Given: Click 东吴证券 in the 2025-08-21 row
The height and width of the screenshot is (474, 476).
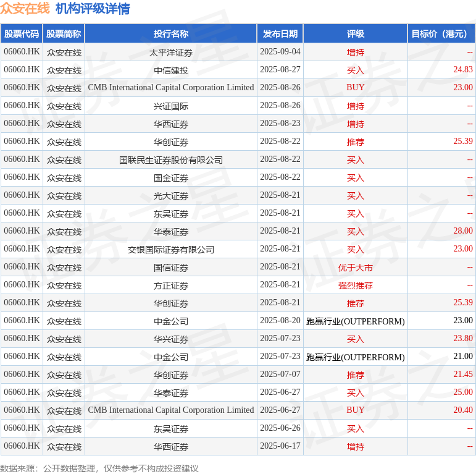Looking at the screenshot, I should [171, 214].
